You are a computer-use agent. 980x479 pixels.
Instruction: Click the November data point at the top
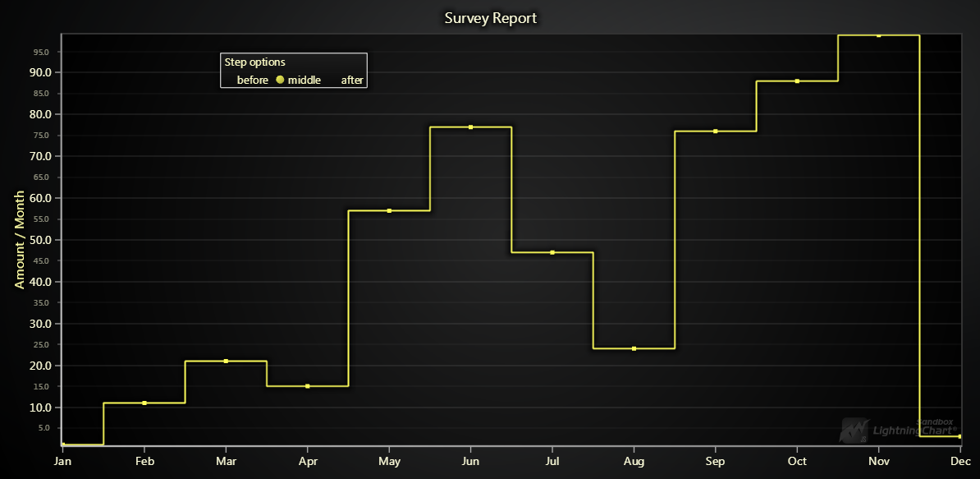point(879,35)
